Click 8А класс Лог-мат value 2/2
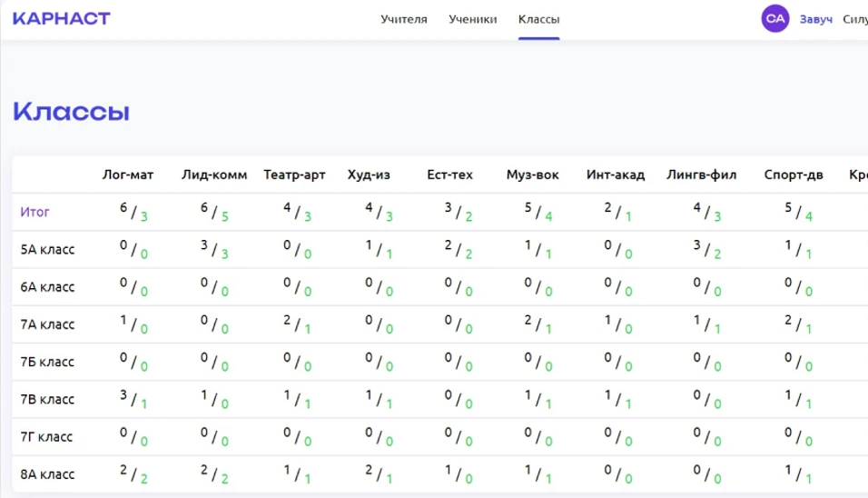The height and width of the screenshot is (498, 868). [133, 474]
